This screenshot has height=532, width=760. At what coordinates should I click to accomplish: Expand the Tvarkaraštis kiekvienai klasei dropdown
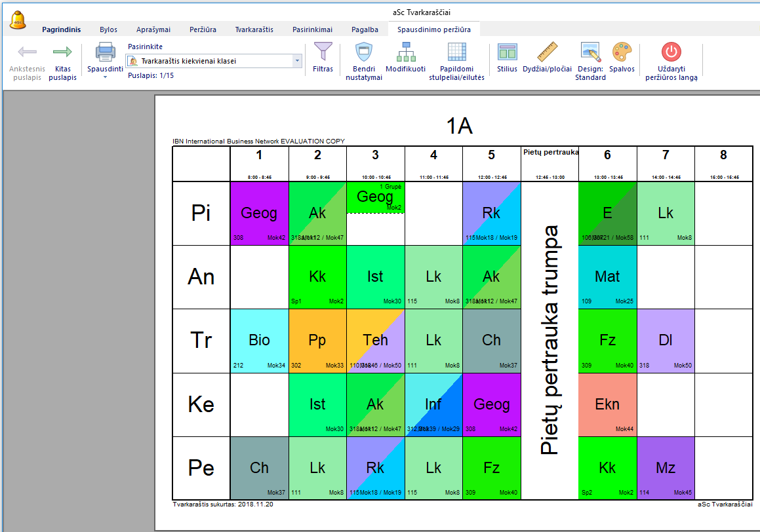297,61
